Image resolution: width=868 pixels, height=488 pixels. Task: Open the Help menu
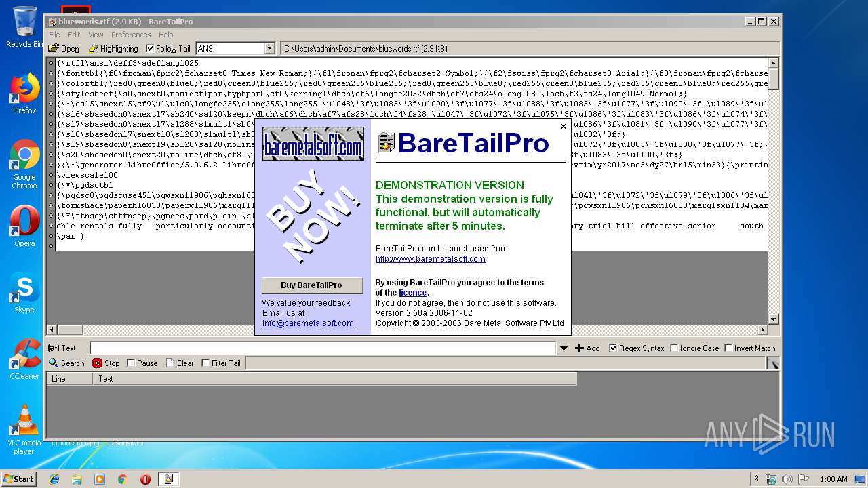point(166,35)
